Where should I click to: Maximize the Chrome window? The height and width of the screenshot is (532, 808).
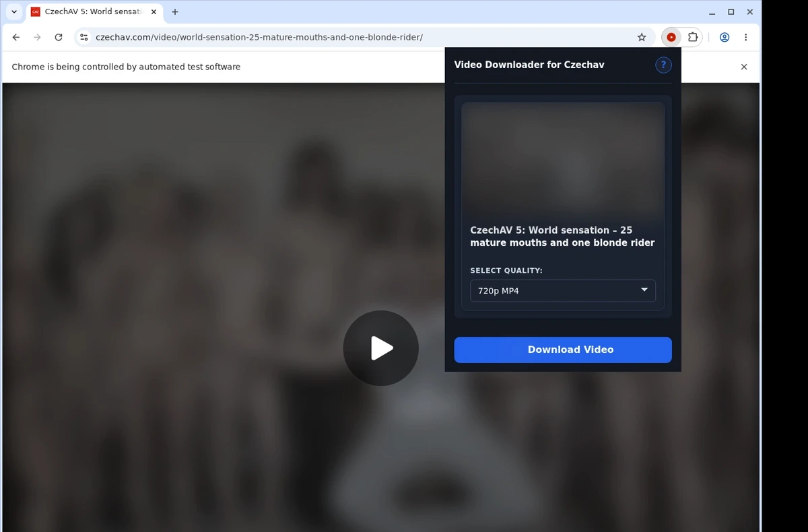click(x=731, y=12)
